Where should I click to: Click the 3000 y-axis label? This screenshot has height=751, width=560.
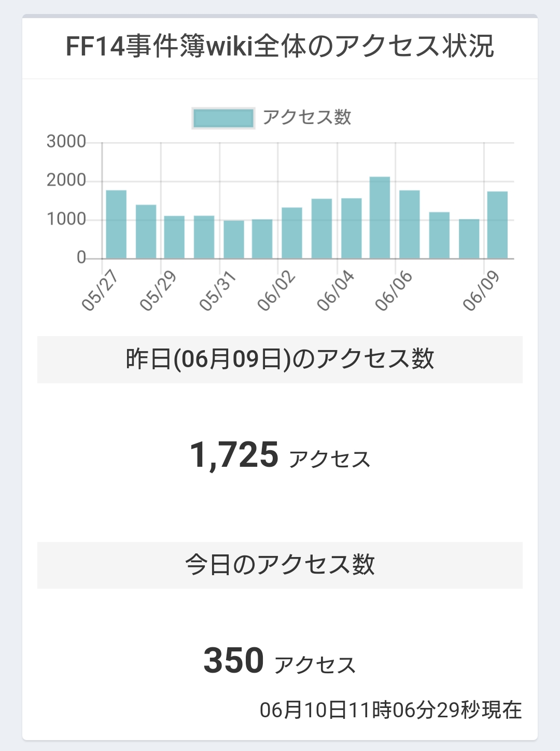coord(66,142)
